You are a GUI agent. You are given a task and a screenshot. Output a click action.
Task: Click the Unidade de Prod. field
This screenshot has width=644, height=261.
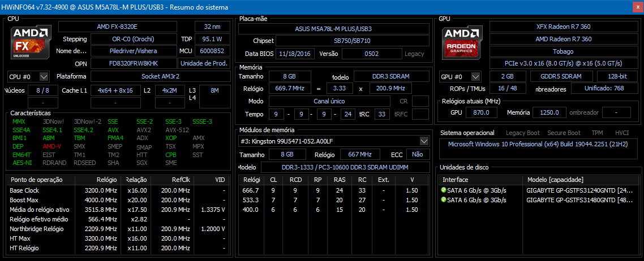pos(204,63)
